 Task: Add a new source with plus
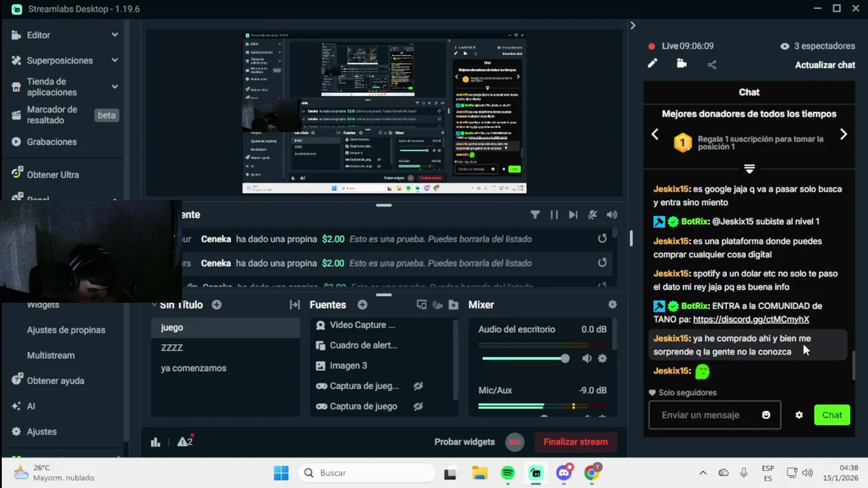point(362,305)
